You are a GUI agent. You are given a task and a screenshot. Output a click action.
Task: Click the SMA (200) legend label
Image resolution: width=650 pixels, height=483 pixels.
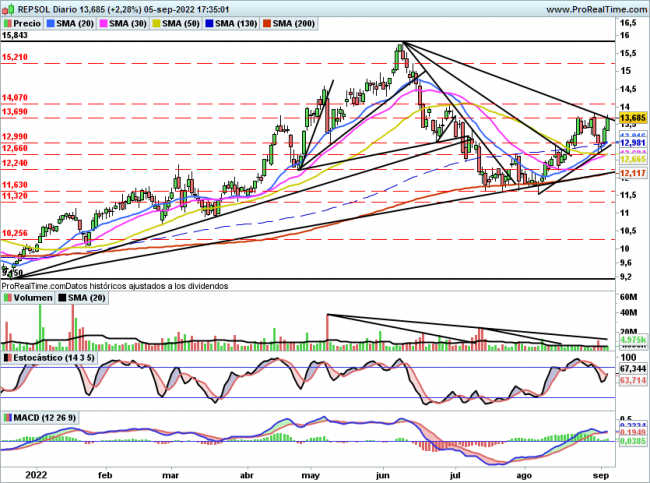(293, 24)
